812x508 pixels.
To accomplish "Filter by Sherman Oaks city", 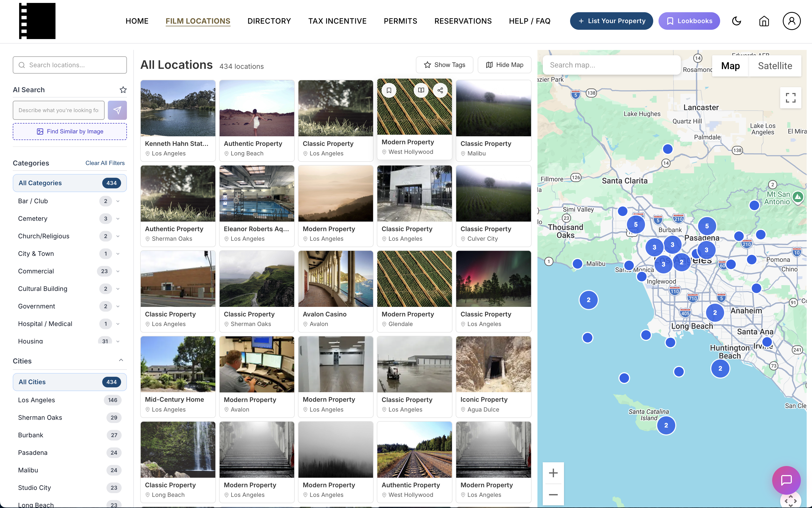I will tap(70, 418).
